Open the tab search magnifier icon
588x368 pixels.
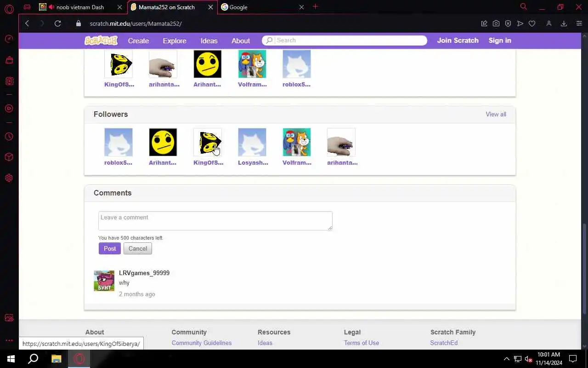[x=523, y=7]
